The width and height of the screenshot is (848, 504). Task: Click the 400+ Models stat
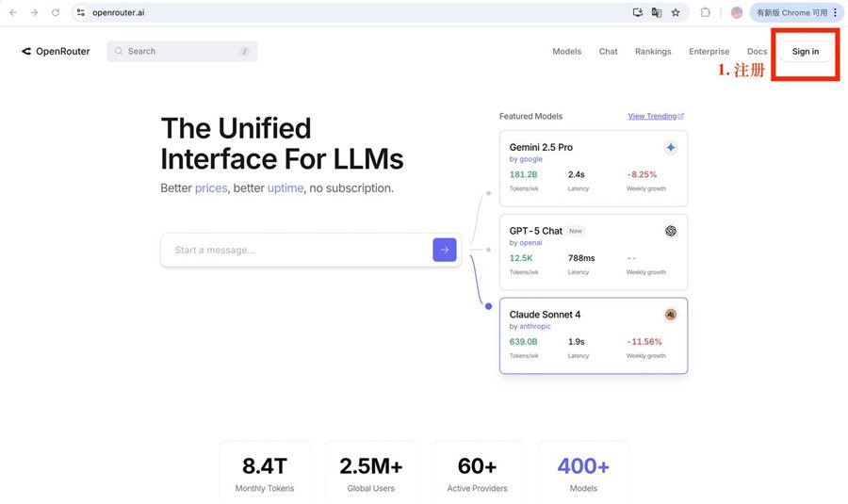583,474
